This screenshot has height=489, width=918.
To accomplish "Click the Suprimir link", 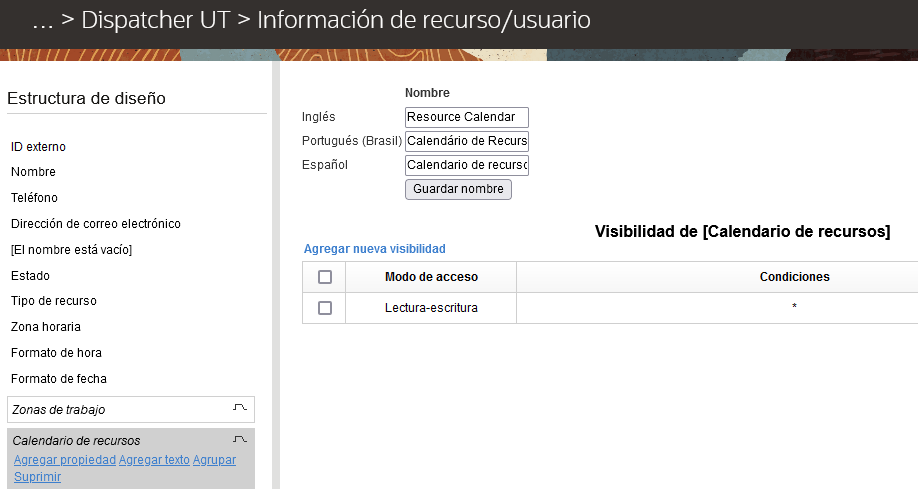I will [37, 477].
